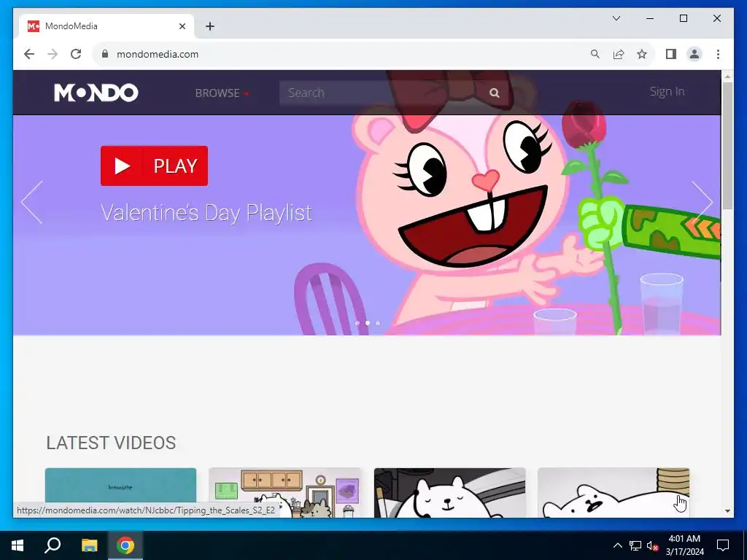Screen dimensions: 747x560
Task: Click the Mondo logo in the site header
Action: point(96,93)
